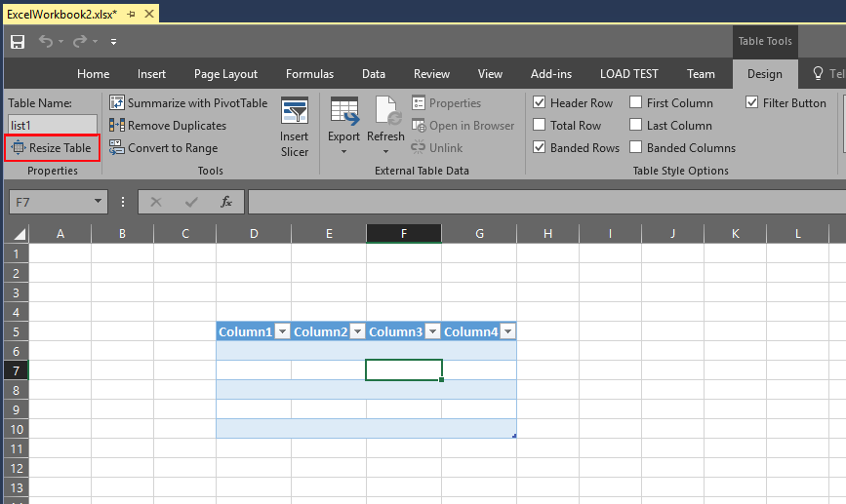Switch to the Formulas tab

309,74
